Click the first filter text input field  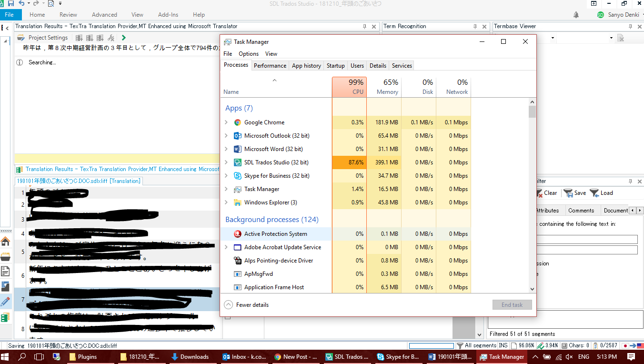click(x=586, y=239)
